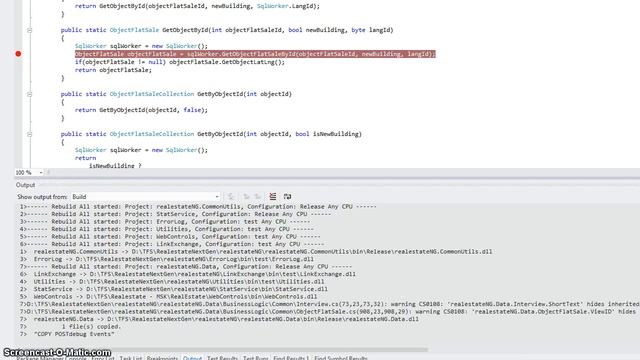Open the Find Symbol Results tab
The width and height of the screenshot is (640, 360).
(341, 358)
